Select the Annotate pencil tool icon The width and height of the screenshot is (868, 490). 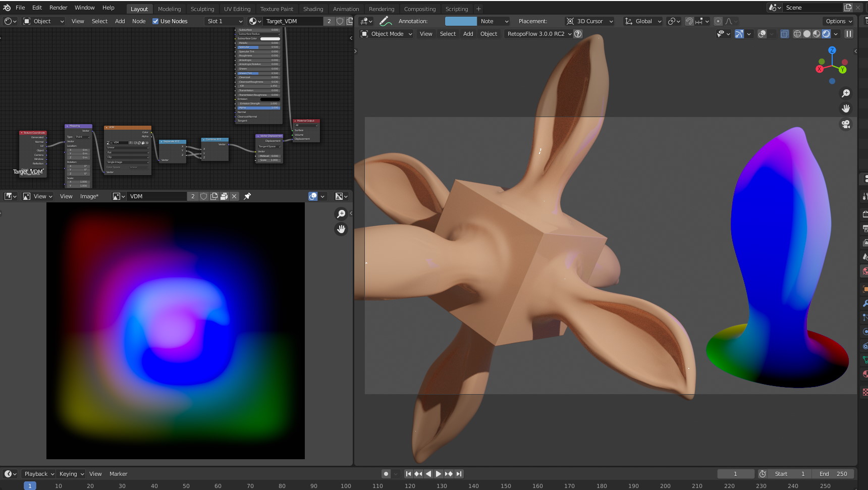[x=386, y=21]
